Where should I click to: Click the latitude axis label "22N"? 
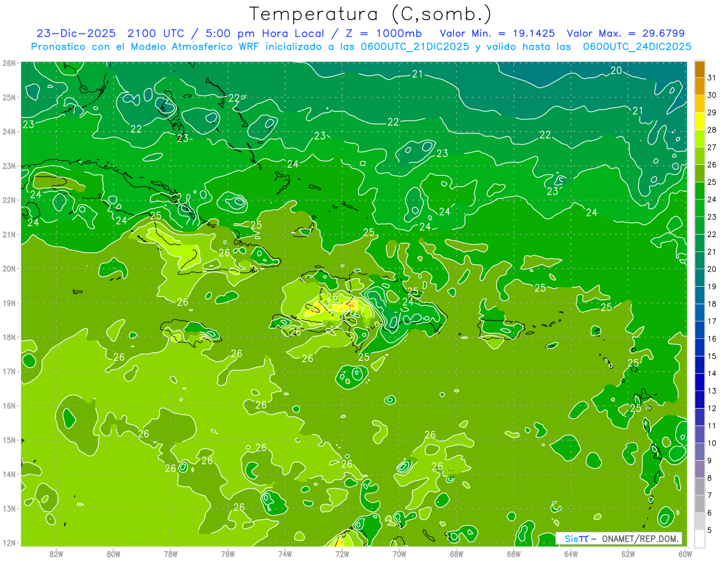[8, 200]
